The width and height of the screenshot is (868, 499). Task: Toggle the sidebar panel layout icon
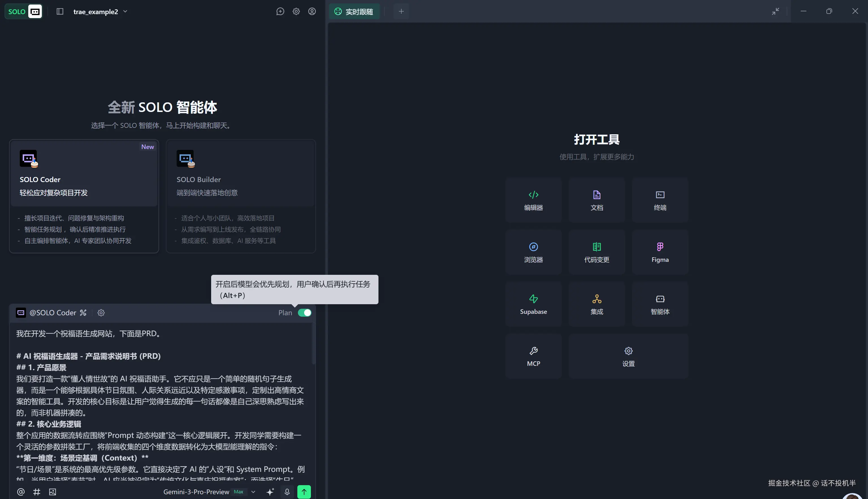coord(60,11)
